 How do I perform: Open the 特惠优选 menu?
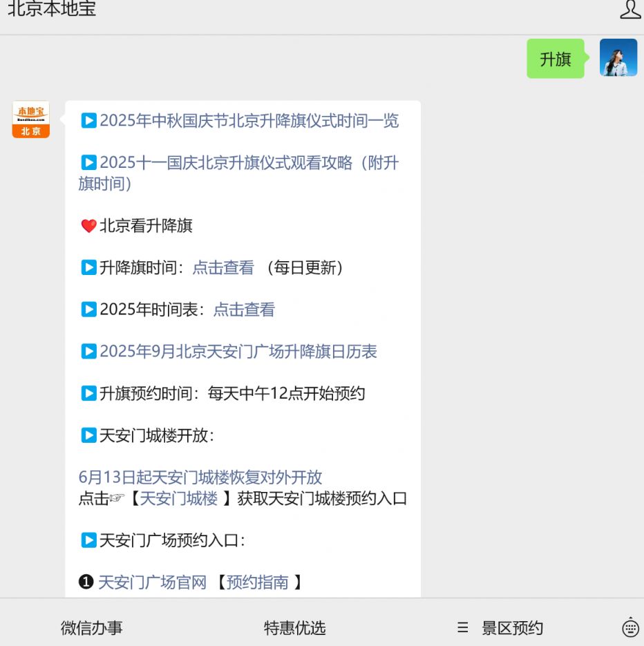(294, 628)
